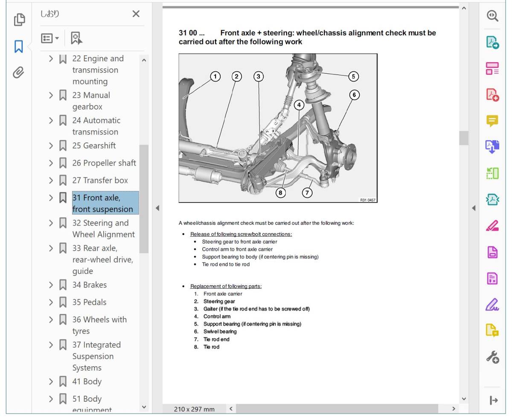512x420 pixels.
Task: Open the green Scan & OCR tool
Action: click(x=492, y=173)
